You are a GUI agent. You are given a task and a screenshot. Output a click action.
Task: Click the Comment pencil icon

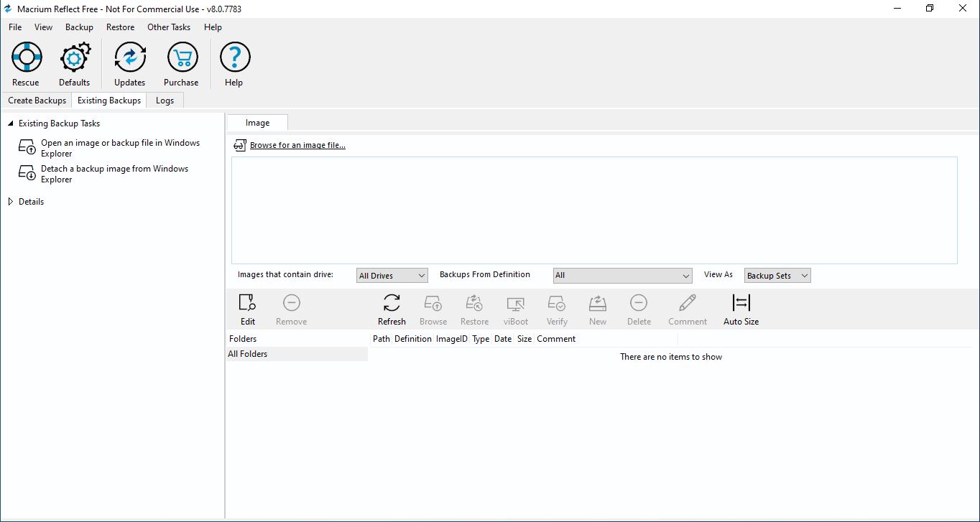(x=688, y=302)
